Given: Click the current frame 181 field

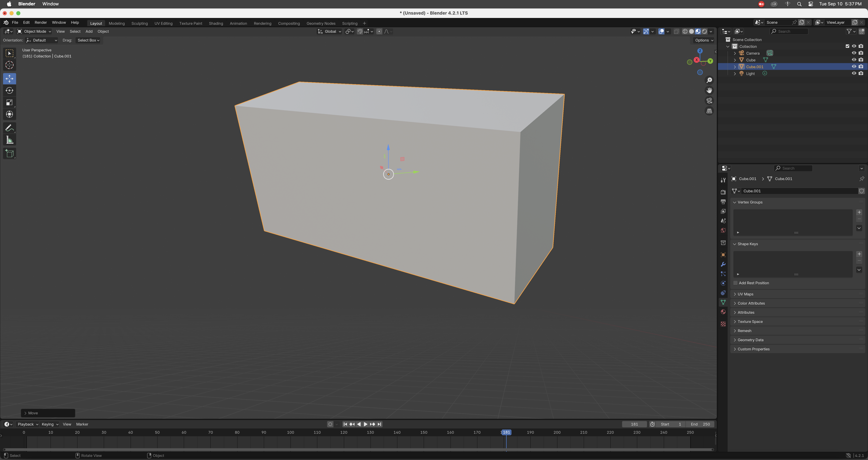Looking at the screenshot, I should point(634,424).
